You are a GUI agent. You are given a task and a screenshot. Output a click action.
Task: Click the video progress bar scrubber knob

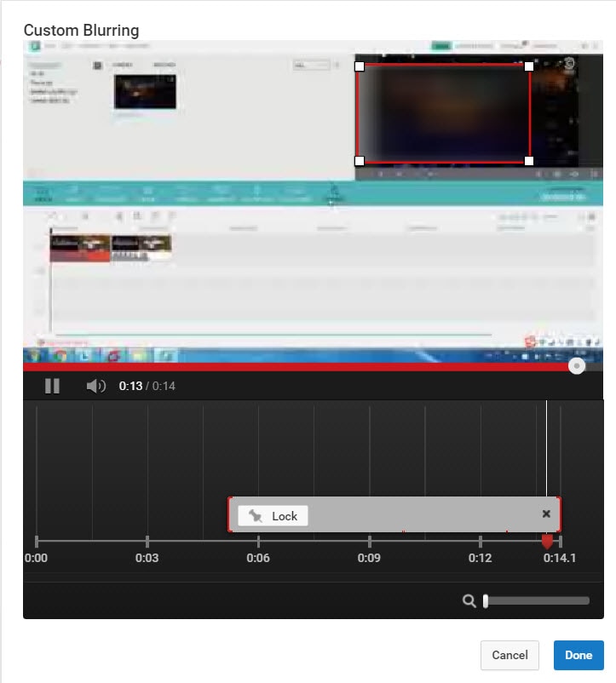point(577,366)
